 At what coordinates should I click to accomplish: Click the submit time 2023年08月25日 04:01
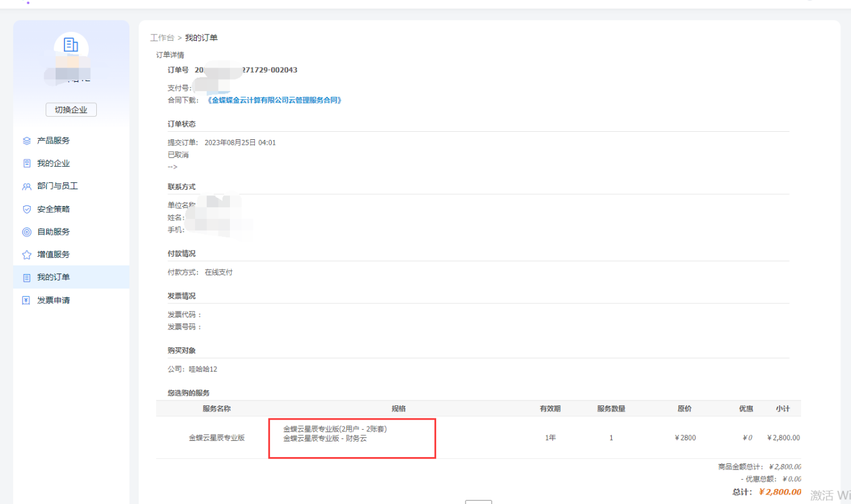pos(240,142)
